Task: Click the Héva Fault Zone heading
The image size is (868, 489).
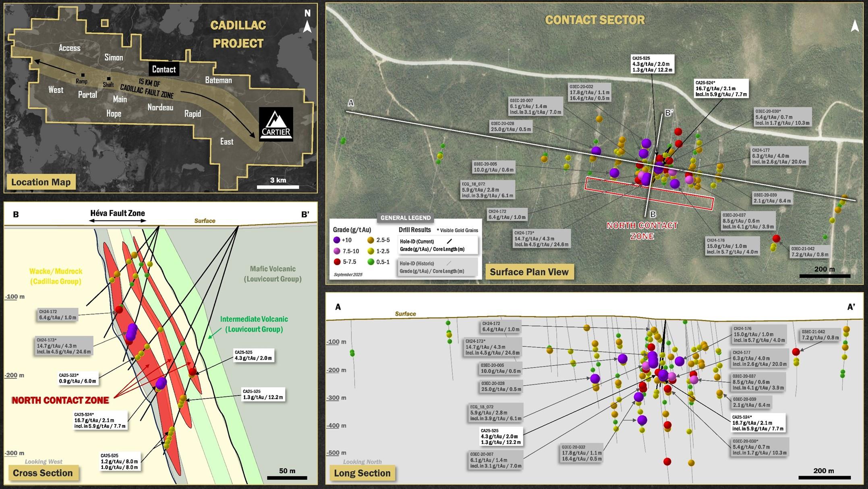Action: pyautogui.click(x=117, y=213)
